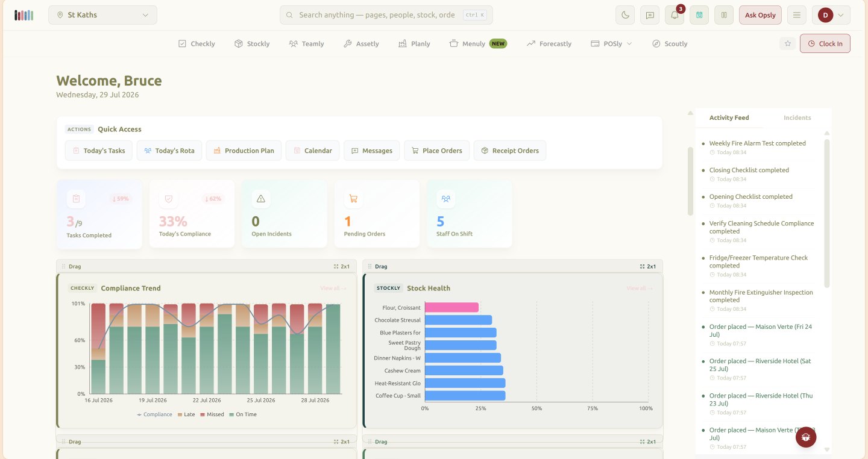
Task: Toggle dark mode with the moon icon
Action: [x=625, y=15]
